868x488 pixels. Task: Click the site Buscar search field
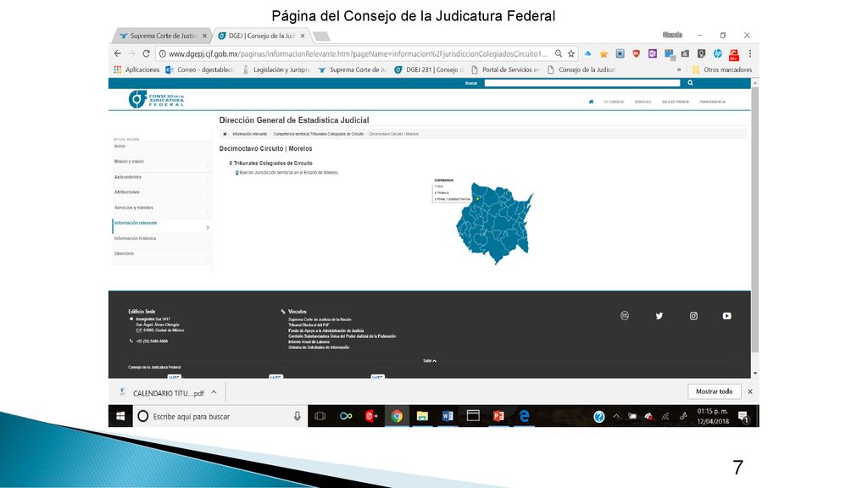tap(581, 83)
